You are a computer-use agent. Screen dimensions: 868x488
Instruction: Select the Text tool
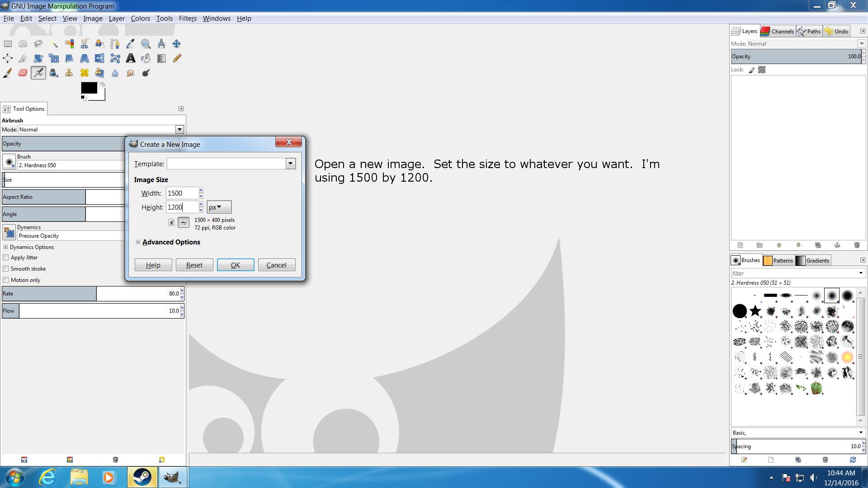(131, 58)
